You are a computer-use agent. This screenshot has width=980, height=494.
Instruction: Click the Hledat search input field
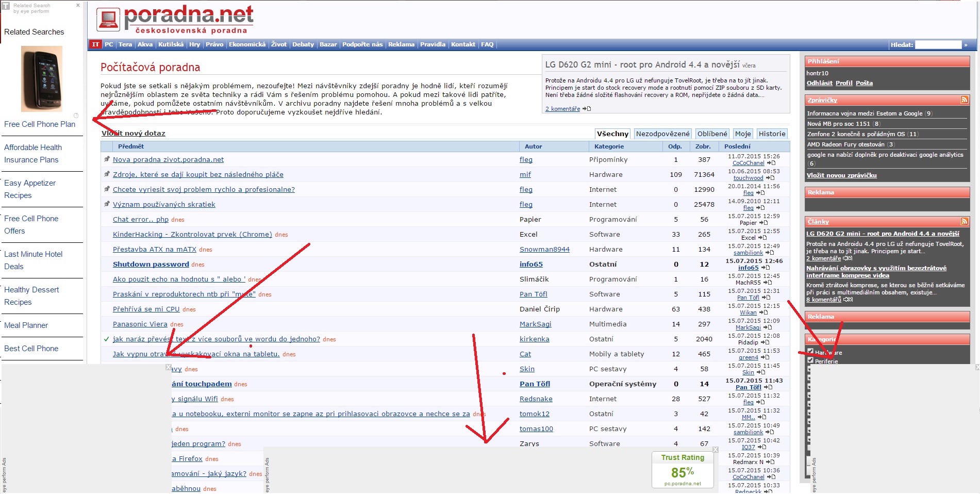tap(938, 45)
